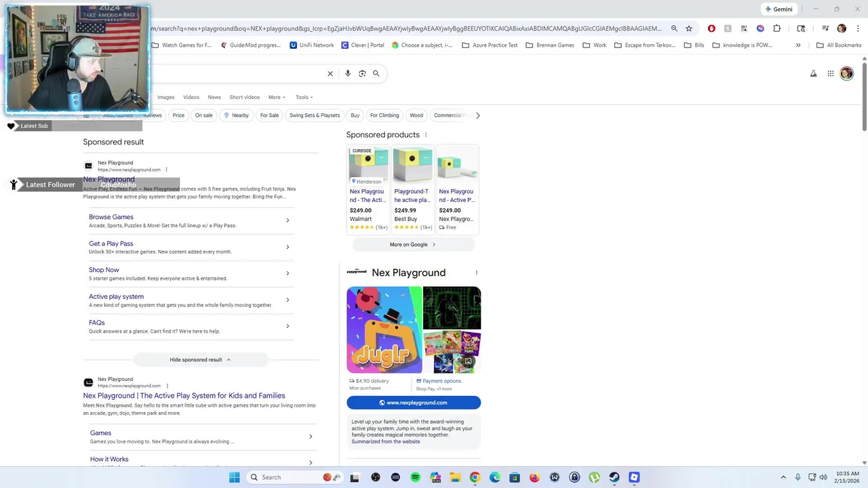The image size is (868, 488).
Task: Open the Juglr game image
Action: 384,329
